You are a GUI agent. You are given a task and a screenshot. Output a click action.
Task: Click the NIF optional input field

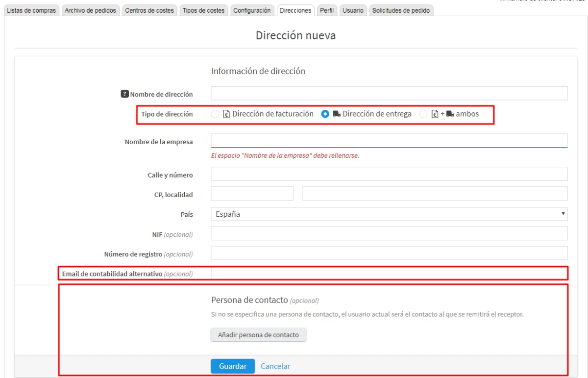click(389, 233)
